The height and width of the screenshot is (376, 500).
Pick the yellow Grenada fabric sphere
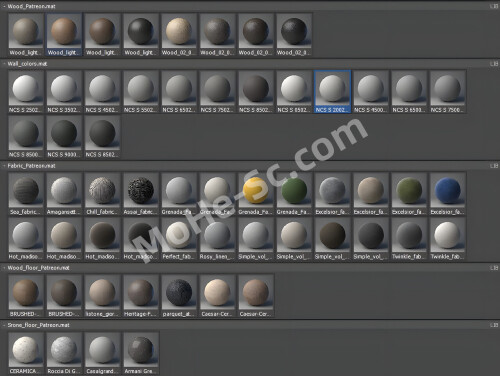point(256,194)
